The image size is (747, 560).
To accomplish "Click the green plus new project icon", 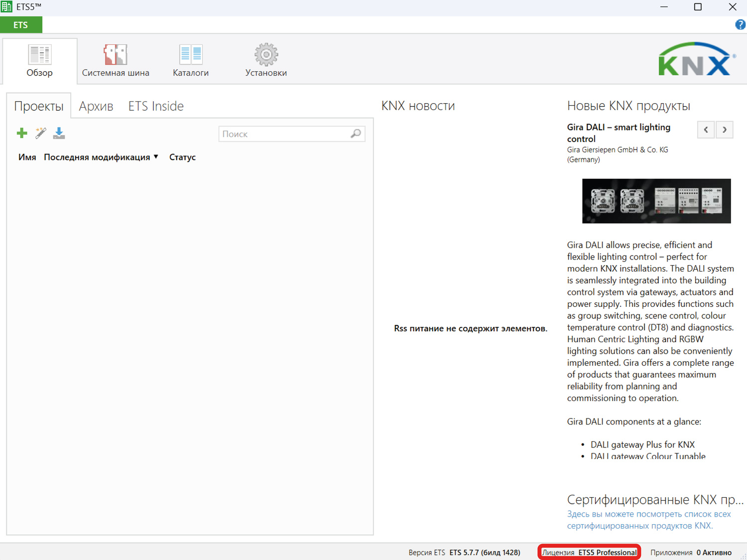I will click(22, 133).
